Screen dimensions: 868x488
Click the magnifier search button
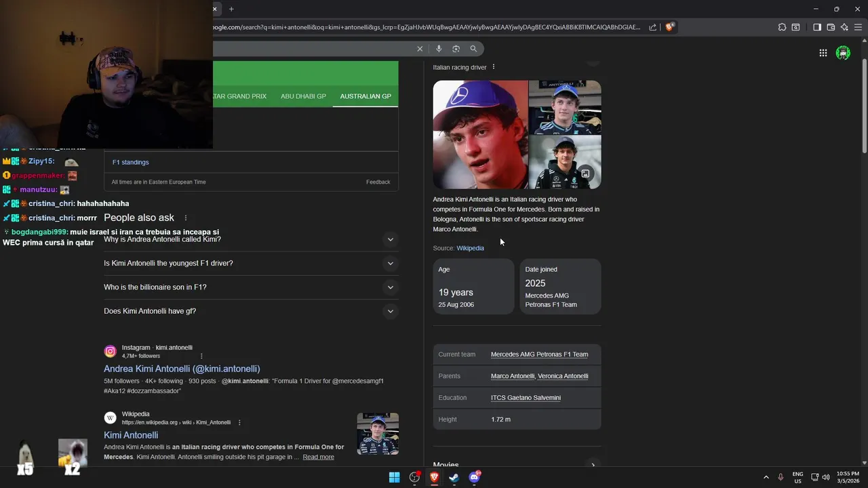[473, 49]
